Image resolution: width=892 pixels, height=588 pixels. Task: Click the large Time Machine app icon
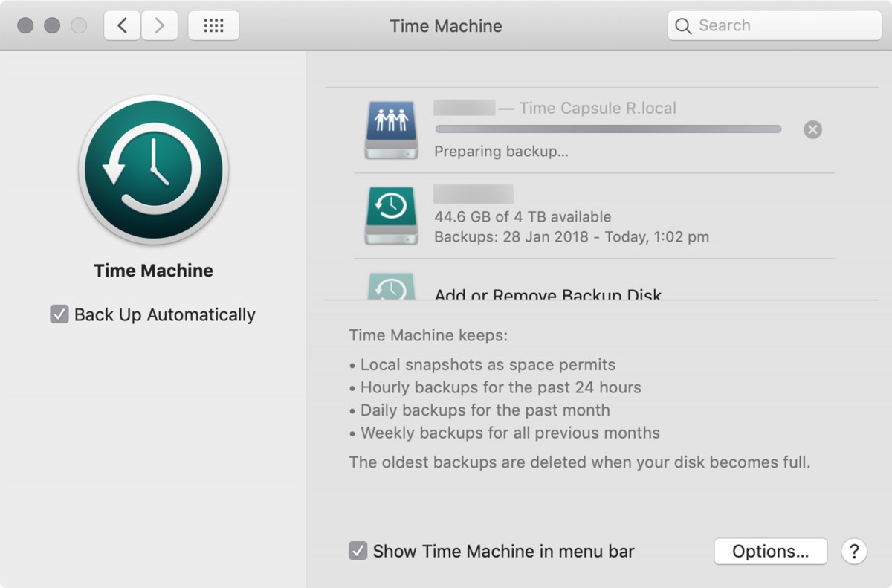pyautogui.click(x=153, y=171)
